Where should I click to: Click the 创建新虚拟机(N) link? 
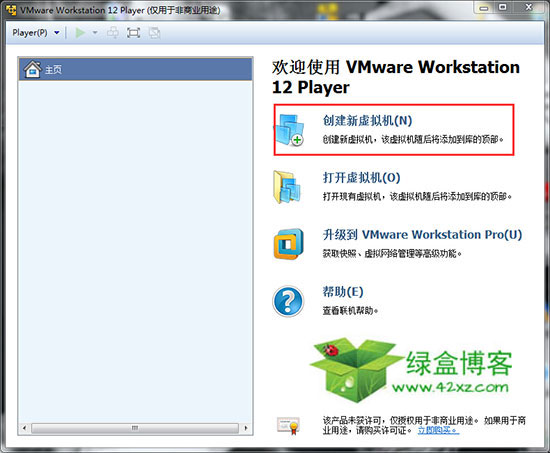click(367, 120)
